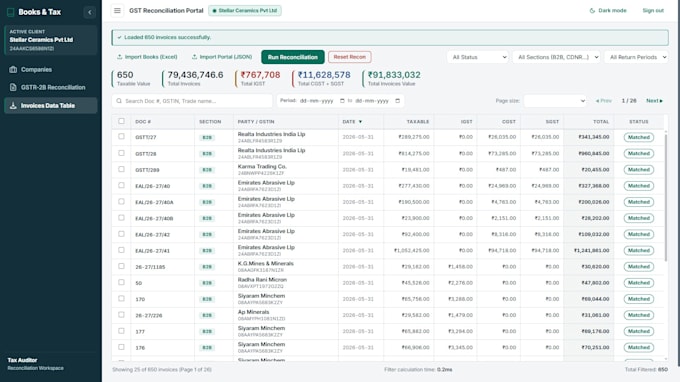Screen dimensions: 680x382
Task: Collapse the sidebar with the chevron button
Action: tap(90, 12)
